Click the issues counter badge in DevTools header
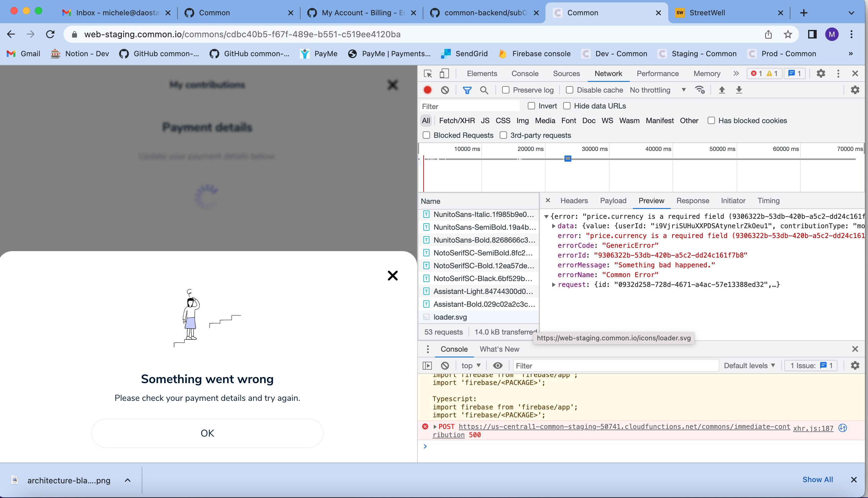The width and height of the screenshot is (868, 498). (794, 74)
